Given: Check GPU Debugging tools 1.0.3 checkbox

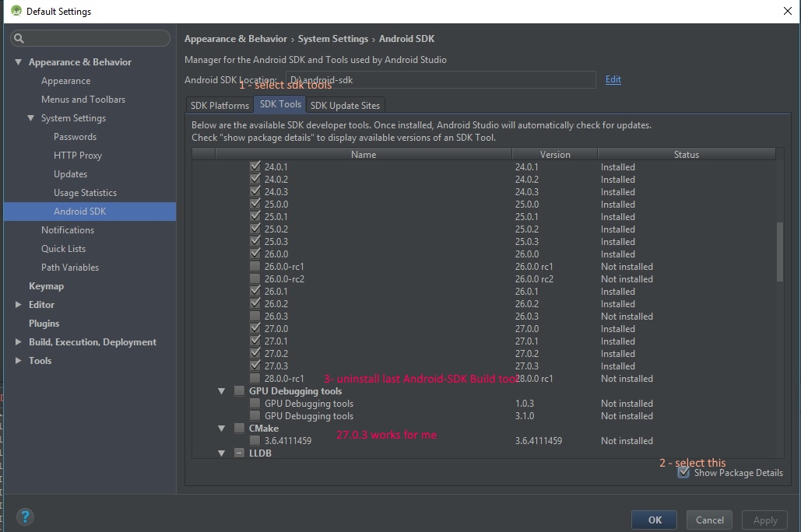Looking at the screenshot, I should coord(255,403).
